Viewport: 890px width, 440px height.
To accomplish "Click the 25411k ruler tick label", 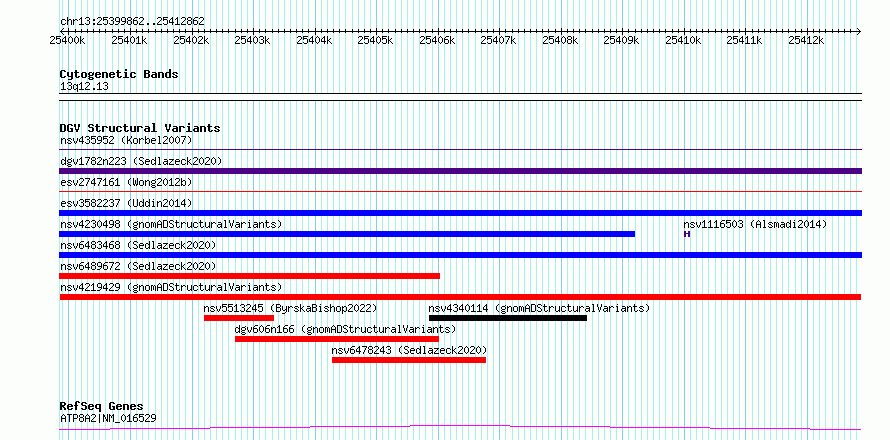I will coord(745,40).
